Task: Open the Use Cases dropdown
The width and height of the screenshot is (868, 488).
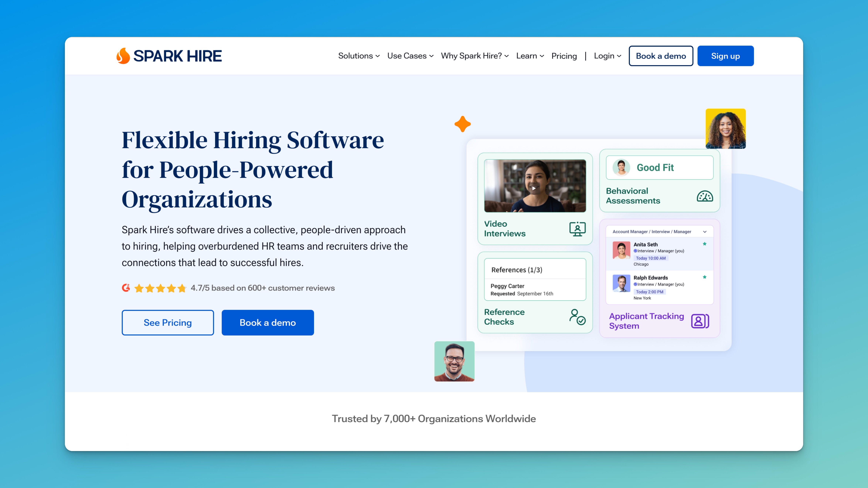Action: pyautogui.click(x=410, y=56)
